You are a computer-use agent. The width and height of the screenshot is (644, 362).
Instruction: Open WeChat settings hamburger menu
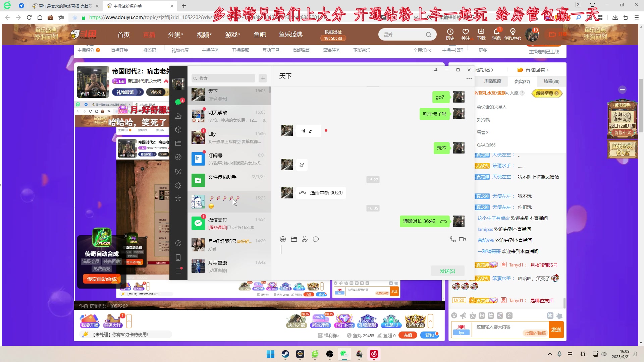[178, 271]
